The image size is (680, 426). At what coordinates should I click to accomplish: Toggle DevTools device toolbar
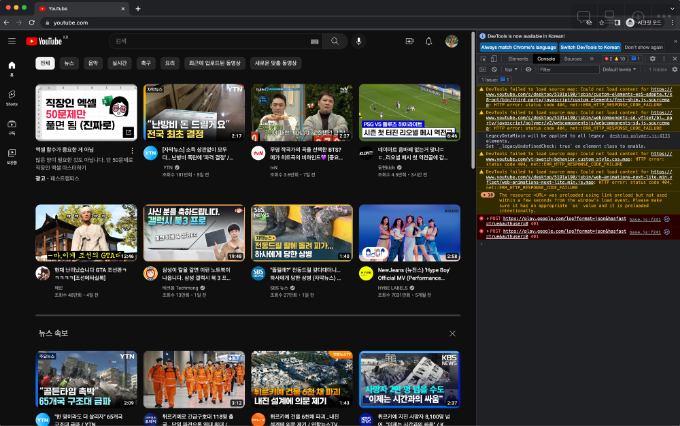[x=494, y=59]
